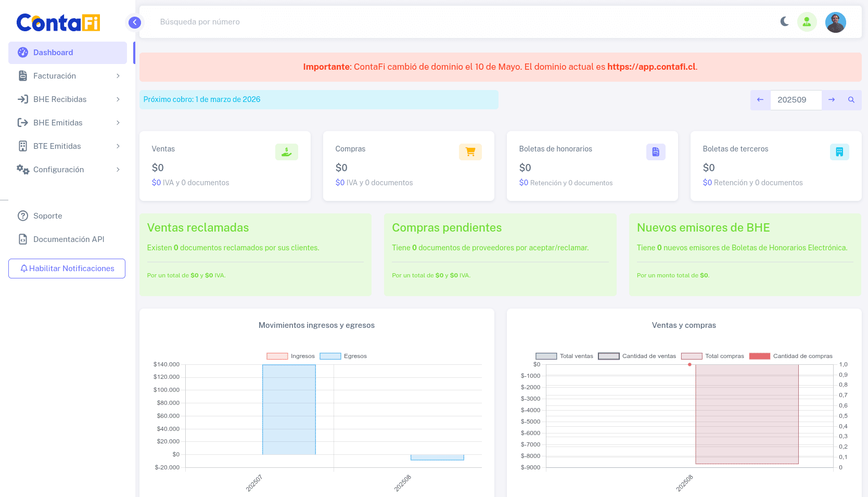
Task: Expand the Configuración section
Action: (68, 170)
